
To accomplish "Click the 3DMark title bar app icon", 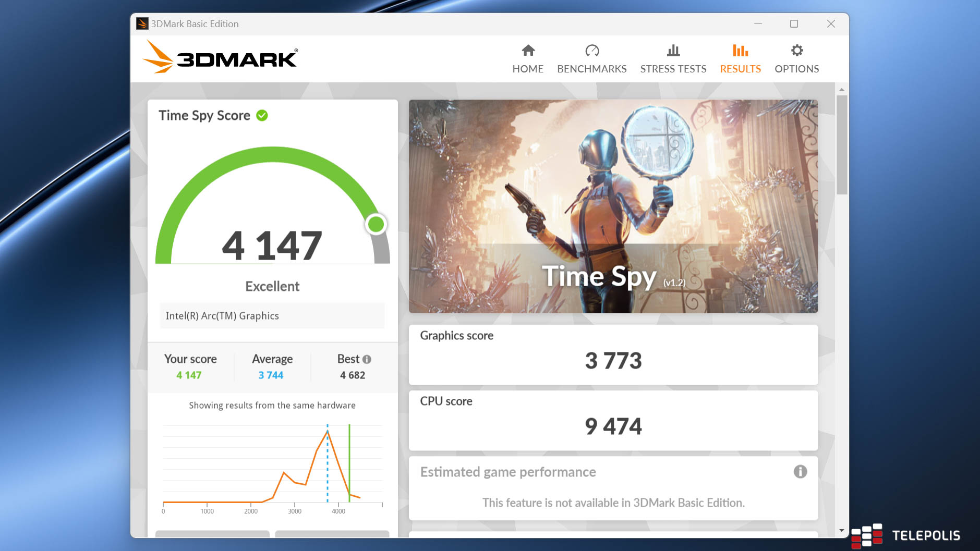I will (x=142, y=24).
